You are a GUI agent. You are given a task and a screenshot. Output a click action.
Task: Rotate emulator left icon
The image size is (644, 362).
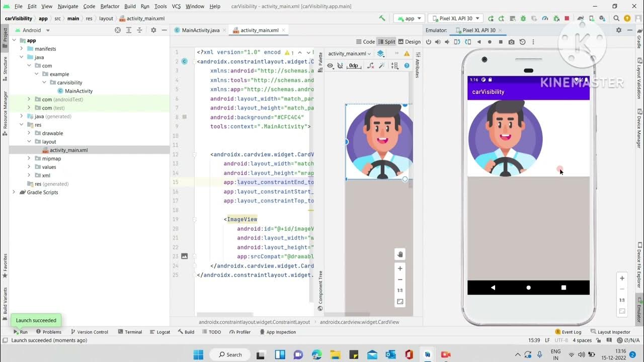(458, 42)
